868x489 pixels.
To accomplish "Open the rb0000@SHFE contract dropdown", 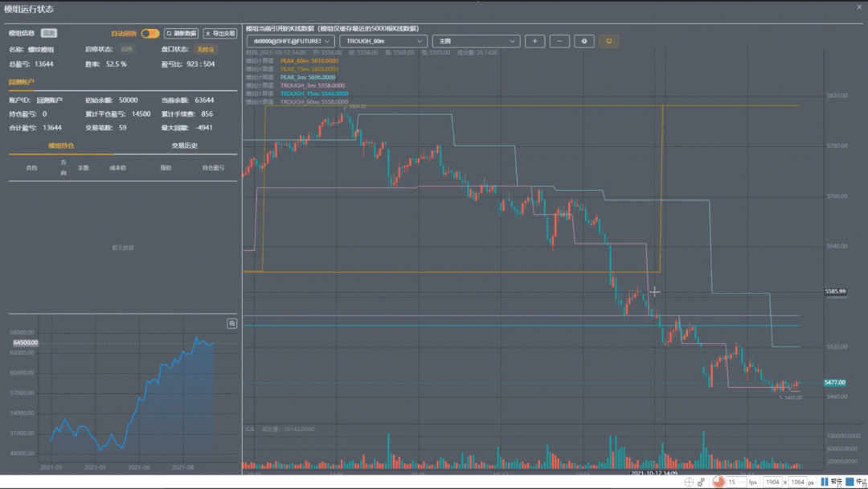I will point(290,41).
